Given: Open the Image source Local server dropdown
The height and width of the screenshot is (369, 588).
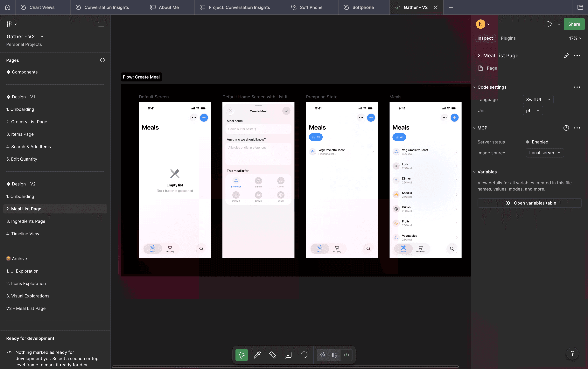Looking at the screenshot, I should coord(544,153).
